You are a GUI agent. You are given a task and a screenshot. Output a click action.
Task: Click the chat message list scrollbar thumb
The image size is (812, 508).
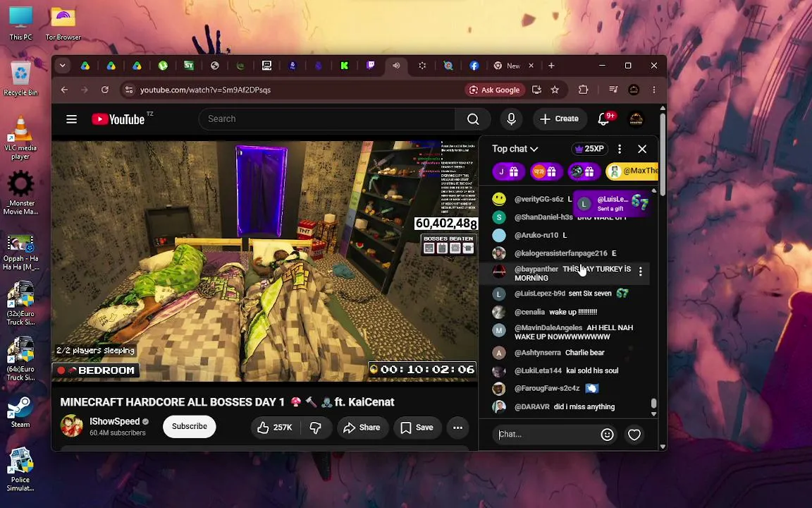[653, 404]
